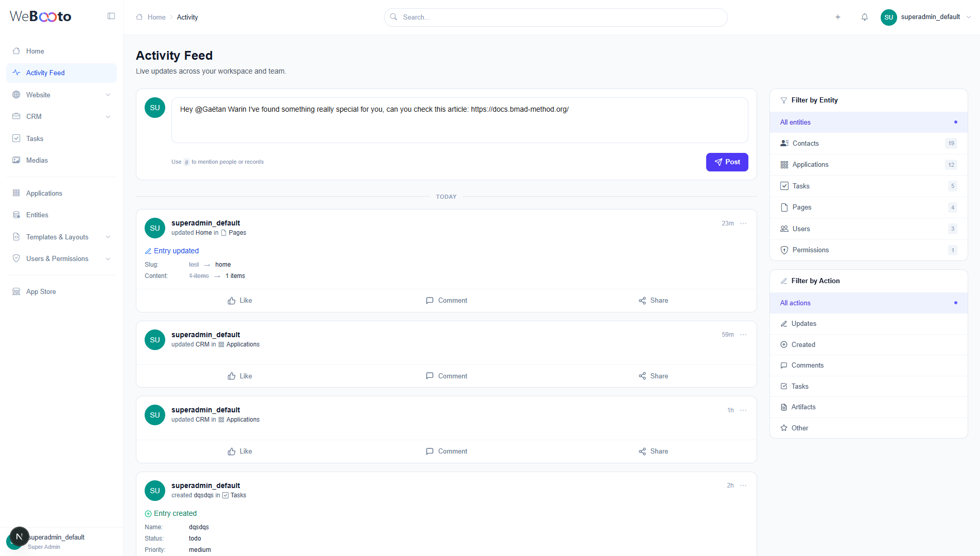Screen dimensions: 980x556
Task: Open the Tasks section from sidebar
Action: click(35, 138)
